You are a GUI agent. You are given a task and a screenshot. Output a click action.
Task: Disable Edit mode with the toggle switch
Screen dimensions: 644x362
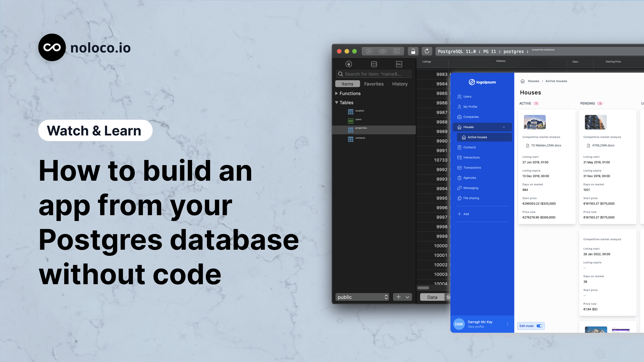539,326
